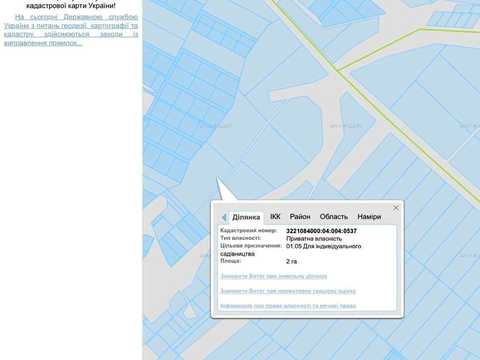480x360 pixels.
Task: Click the popup pointer tip on the parcel
Action: [x=218, y=179]
